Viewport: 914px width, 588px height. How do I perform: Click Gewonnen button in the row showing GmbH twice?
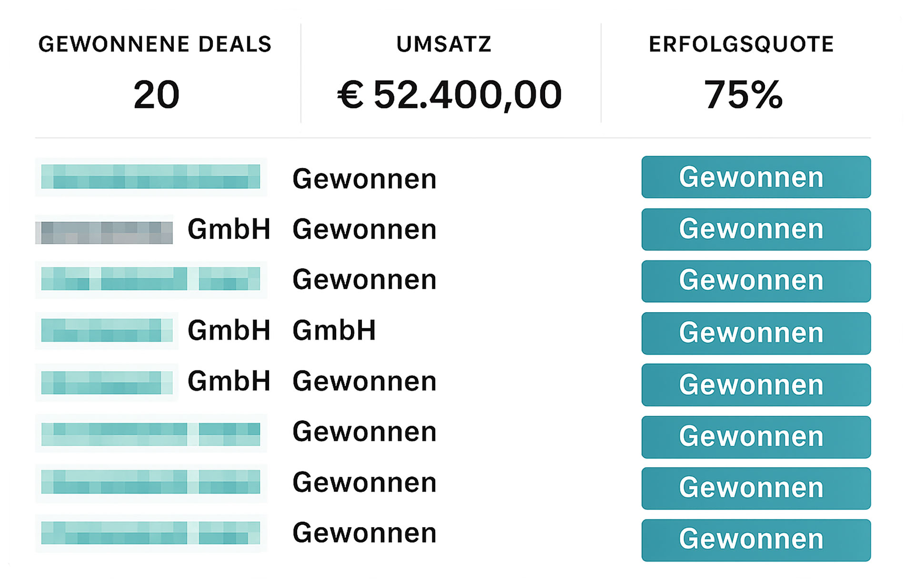(x=755, y=333)
